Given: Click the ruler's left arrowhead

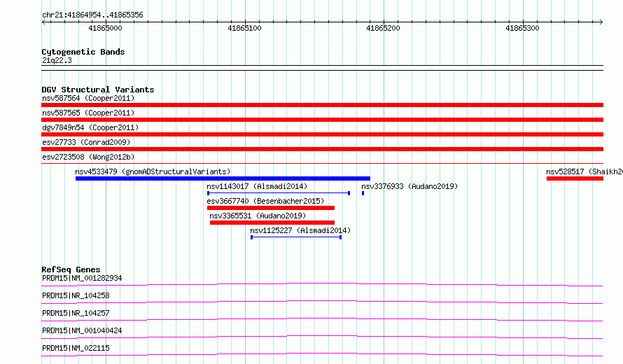Looking at the screenshot, I should tap(43, 22).
